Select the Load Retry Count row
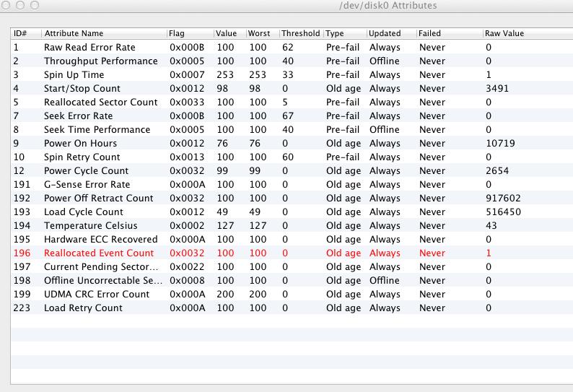Screen dimensions: 573x392 292,308
